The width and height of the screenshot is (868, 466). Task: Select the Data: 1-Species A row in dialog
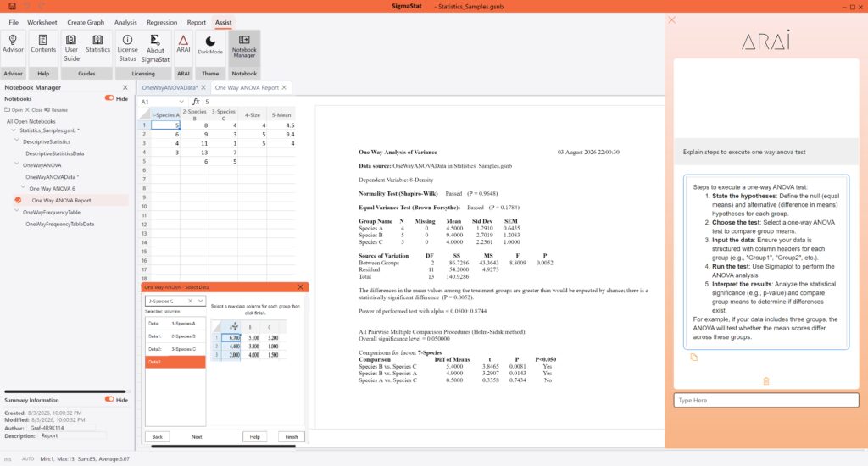tap(175, 324)
